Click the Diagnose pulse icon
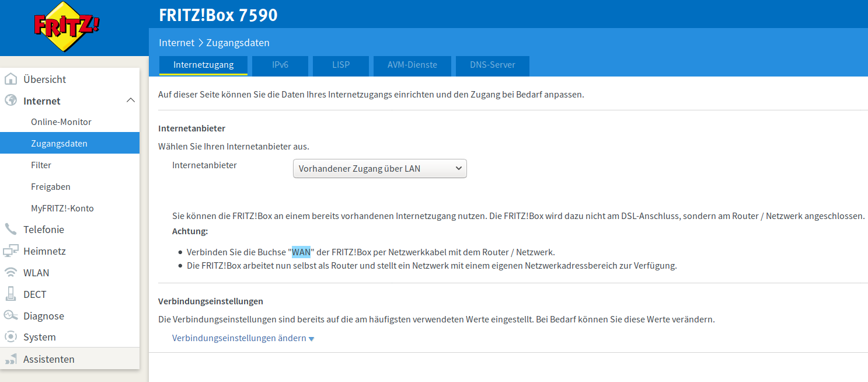868x382 pixels. (11, 316)
